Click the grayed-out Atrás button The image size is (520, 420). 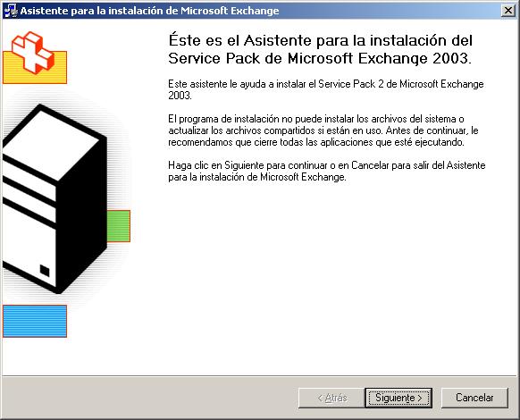(331, 398)
